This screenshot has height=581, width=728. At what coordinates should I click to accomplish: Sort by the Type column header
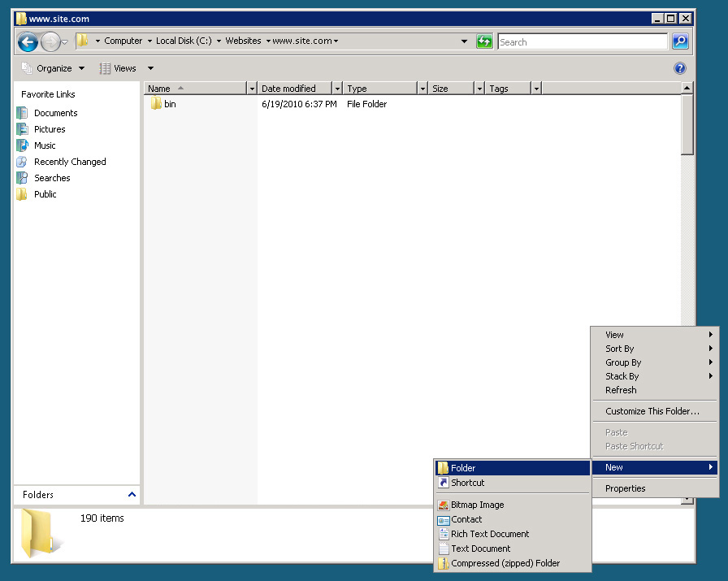point(380,89)
